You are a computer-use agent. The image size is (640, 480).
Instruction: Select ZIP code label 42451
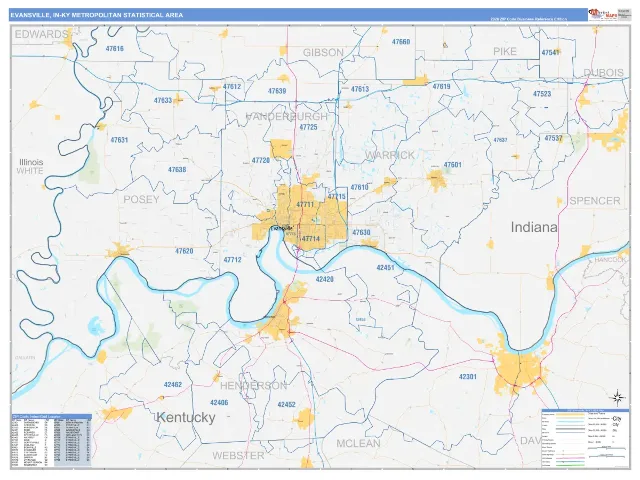(x=385, y=268)
